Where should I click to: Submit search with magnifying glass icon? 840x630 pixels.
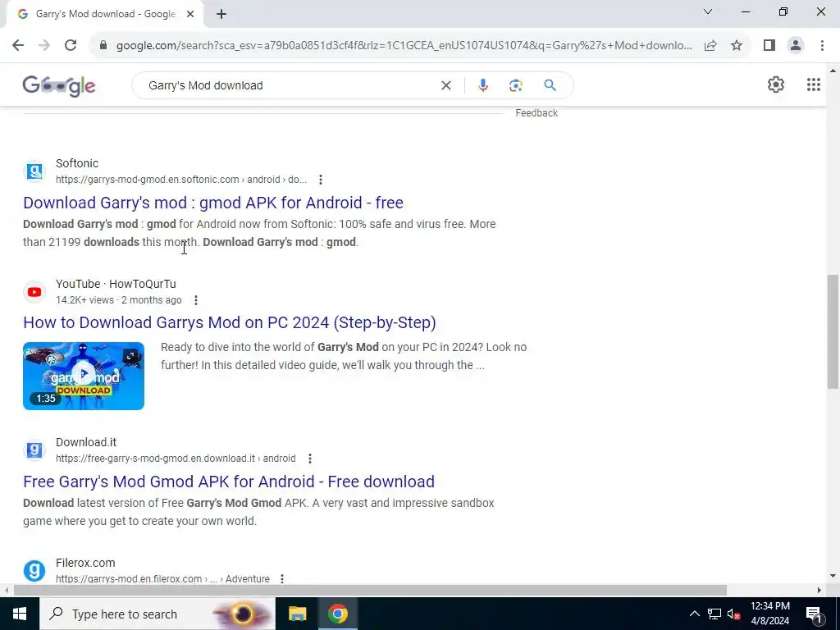pos(550,85)
